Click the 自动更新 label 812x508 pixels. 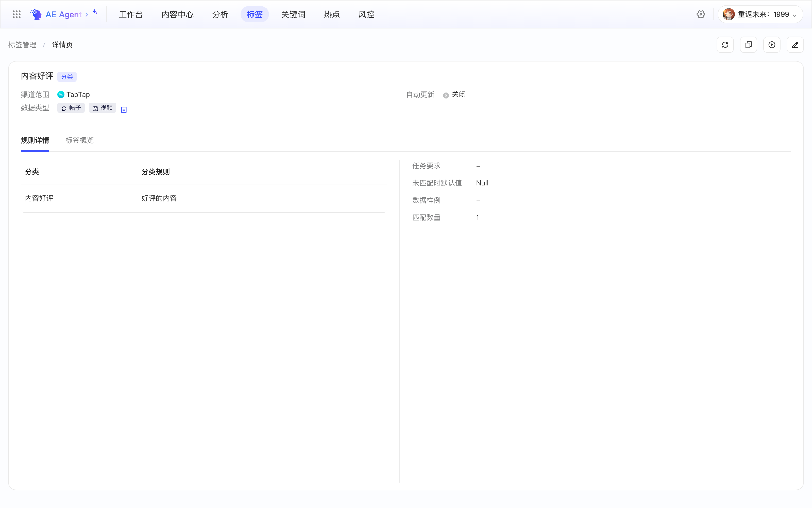[x=420, y=95]
